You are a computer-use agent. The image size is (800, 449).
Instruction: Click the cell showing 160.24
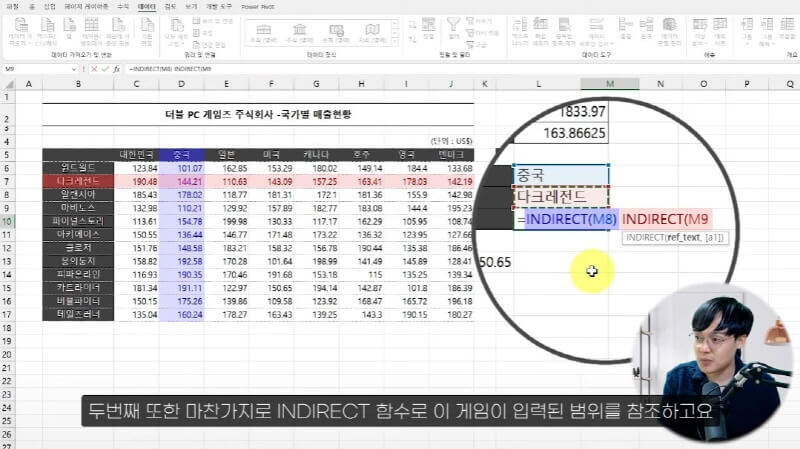(x=181, y=315)
